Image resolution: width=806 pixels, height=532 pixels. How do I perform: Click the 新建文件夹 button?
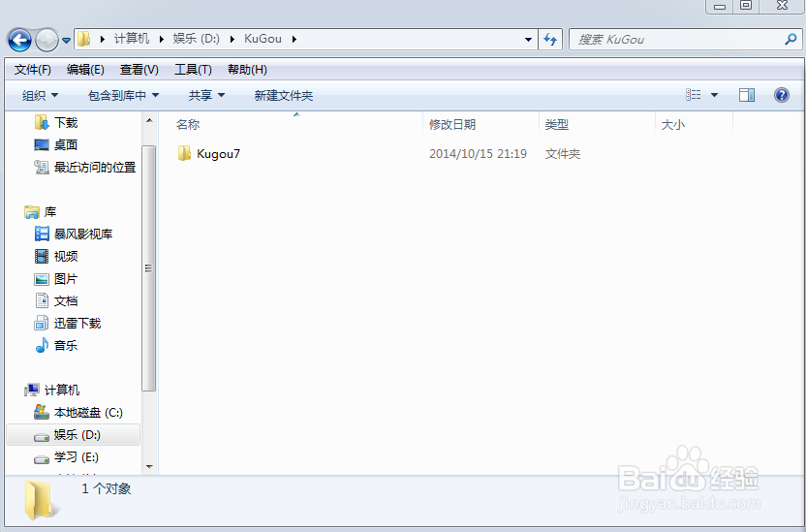(283, 95)
